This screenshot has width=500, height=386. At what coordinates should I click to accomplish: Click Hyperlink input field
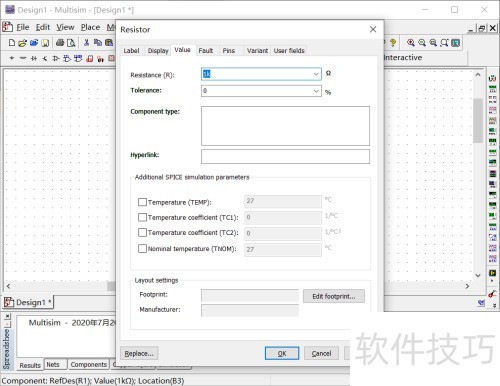285,156
